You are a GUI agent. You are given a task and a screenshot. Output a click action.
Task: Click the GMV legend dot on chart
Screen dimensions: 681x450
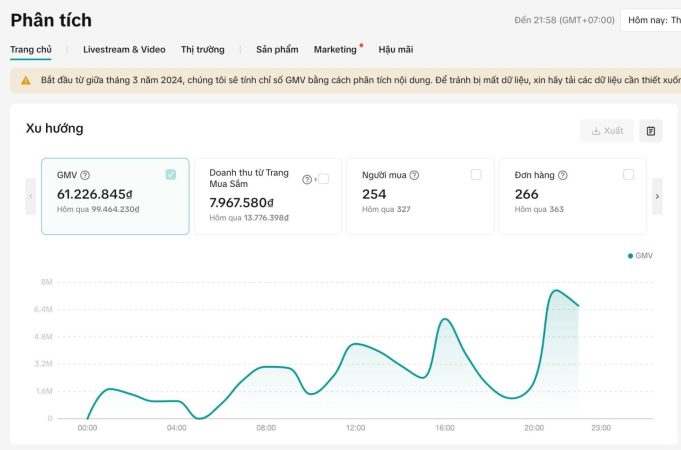(630, 256)
